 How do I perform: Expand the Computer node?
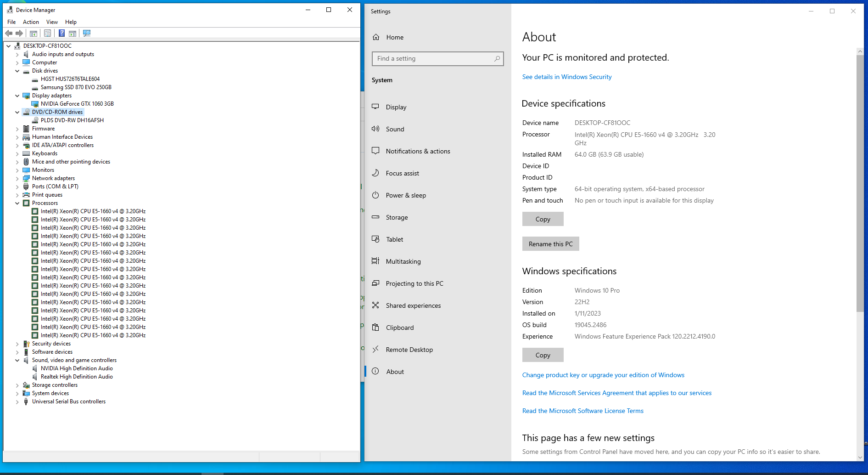pyautogui.click(x=17, y=62)
